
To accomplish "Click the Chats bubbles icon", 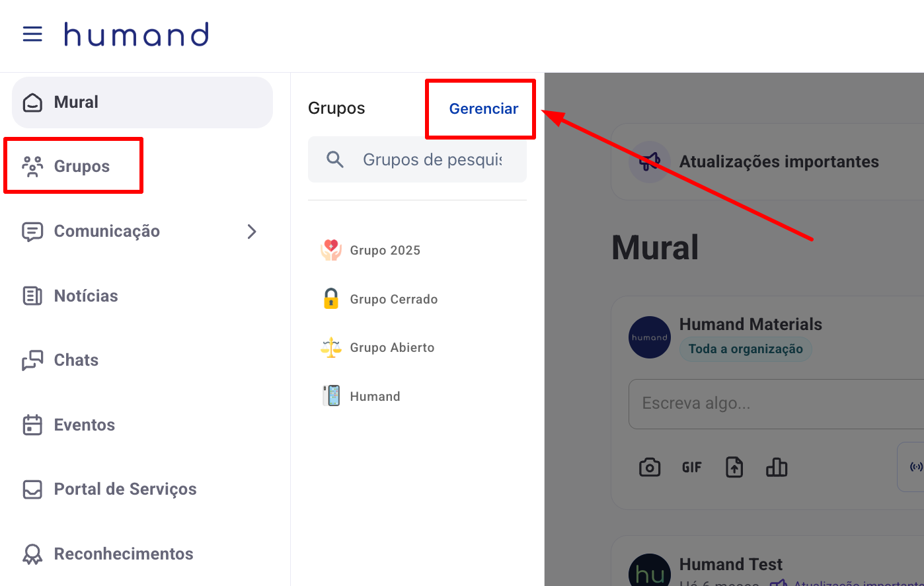I will click(32, 360).
